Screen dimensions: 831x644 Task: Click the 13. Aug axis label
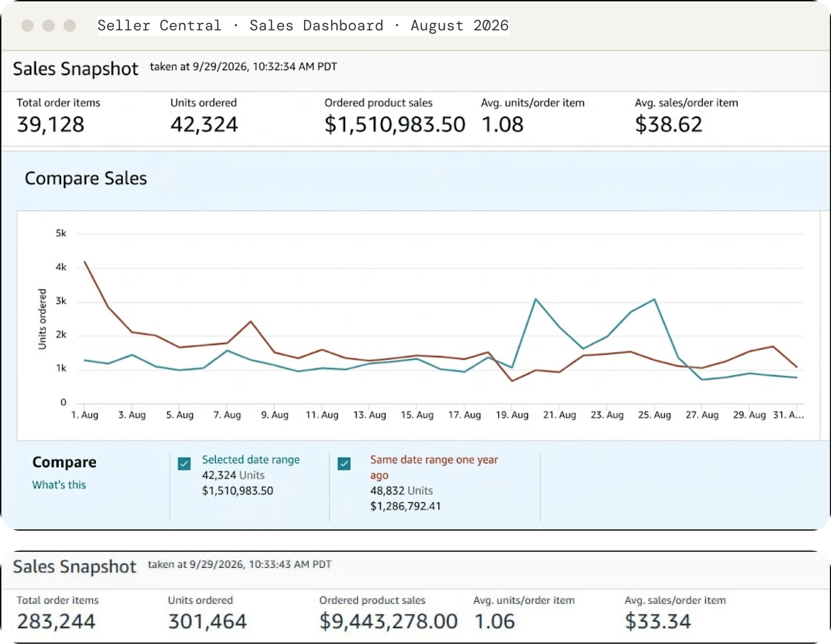(x=369, y=415)
